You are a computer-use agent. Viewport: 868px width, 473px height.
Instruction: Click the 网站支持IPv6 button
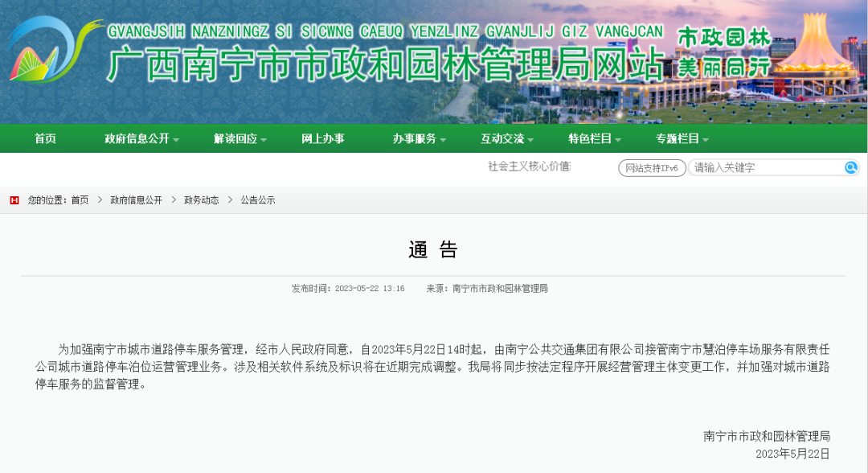tap(652, 168)
